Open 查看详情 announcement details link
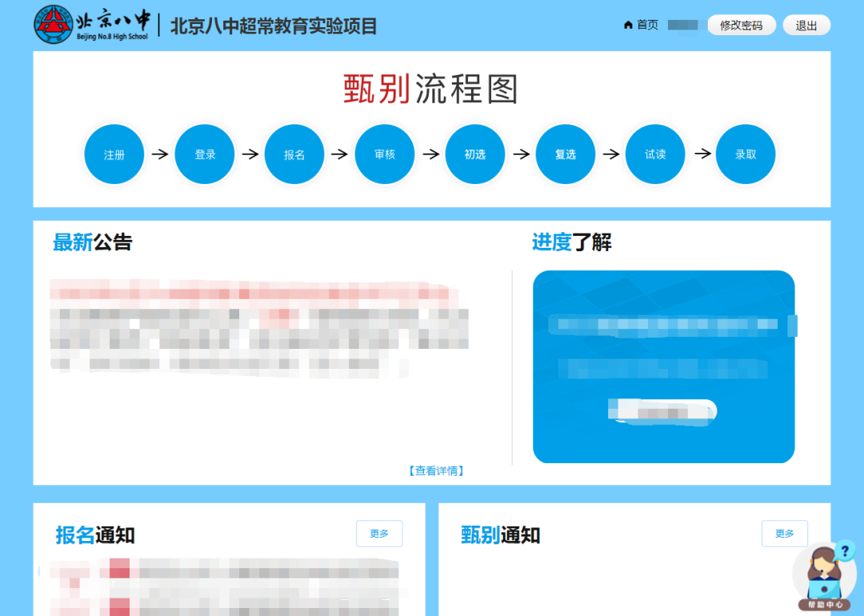 [437, 470]
